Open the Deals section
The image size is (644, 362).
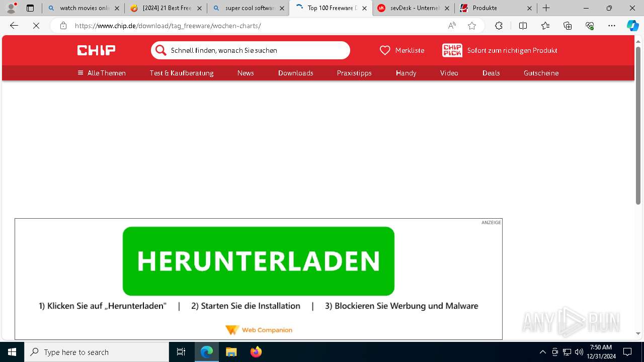(491, 73)
